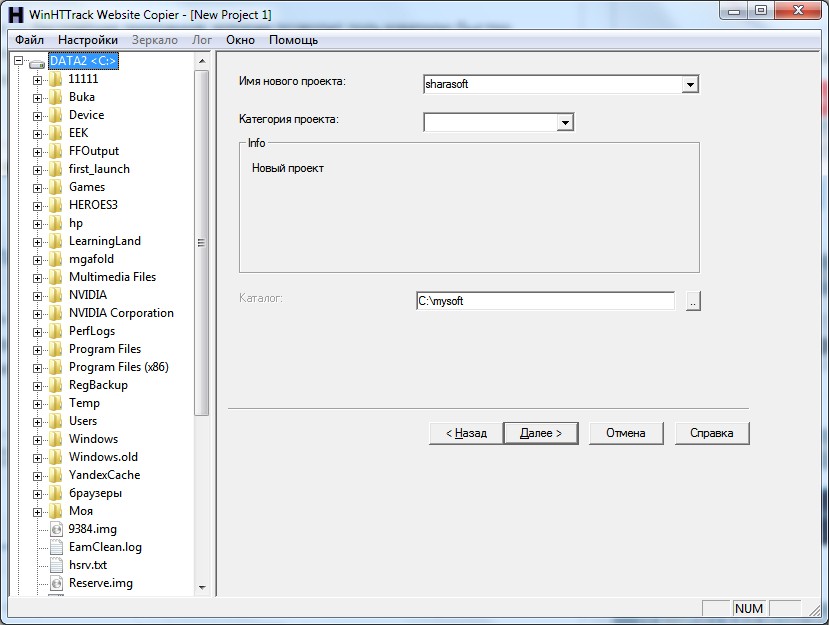The image size is (829, 625).
Task: Click in the catalog path field C:\mysoft
Action: coord(546,301)
